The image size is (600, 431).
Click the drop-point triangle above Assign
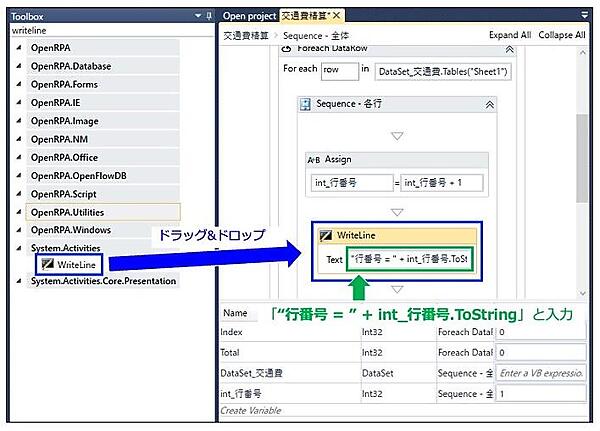pos(397,136)
